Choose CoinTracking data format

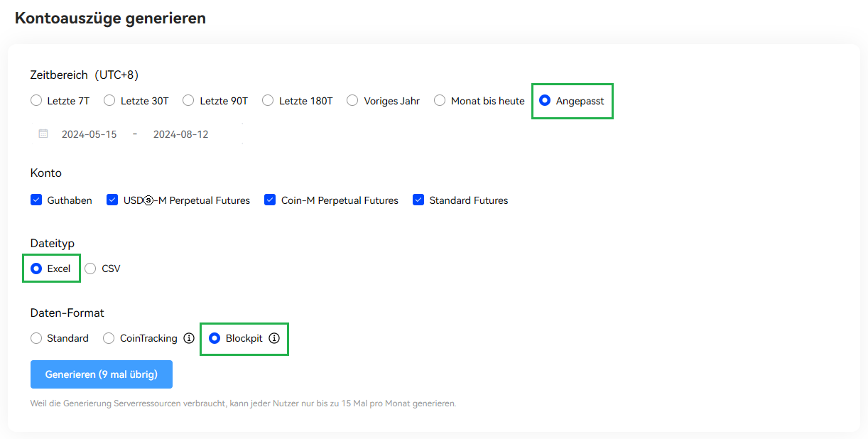[x=109, y=338]
